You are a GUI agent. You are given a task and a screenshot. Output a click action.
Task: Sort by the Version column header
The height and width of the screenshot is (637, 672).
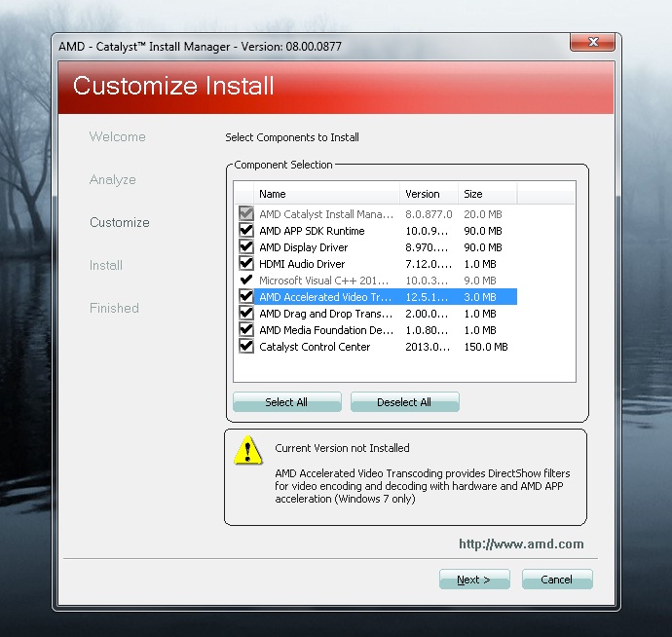point(429,194)
